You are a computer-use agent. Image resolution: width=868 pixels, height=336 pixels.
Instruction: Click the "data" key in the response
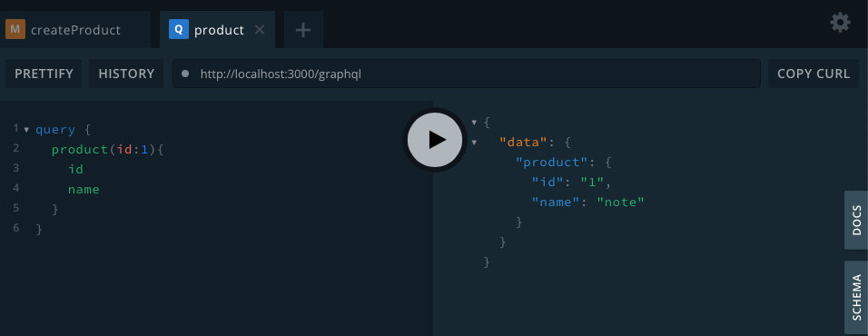point(523,143)
